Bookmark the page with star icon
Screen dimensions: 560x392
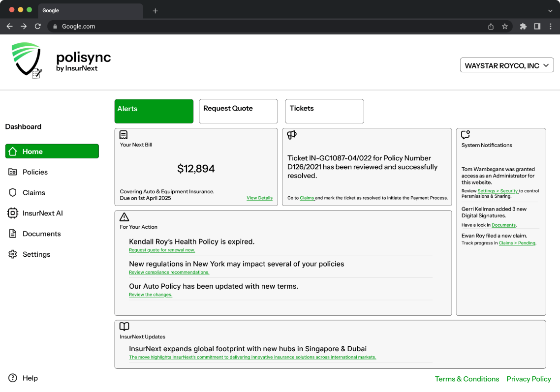505,27
